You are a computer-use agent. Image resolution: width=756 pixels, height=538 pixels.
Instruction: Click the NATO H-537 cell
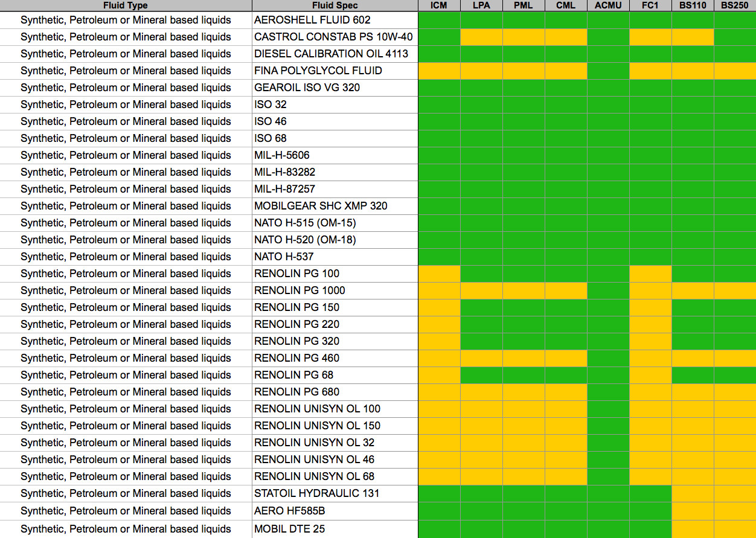pyautogui.click(x=335, y=257)
